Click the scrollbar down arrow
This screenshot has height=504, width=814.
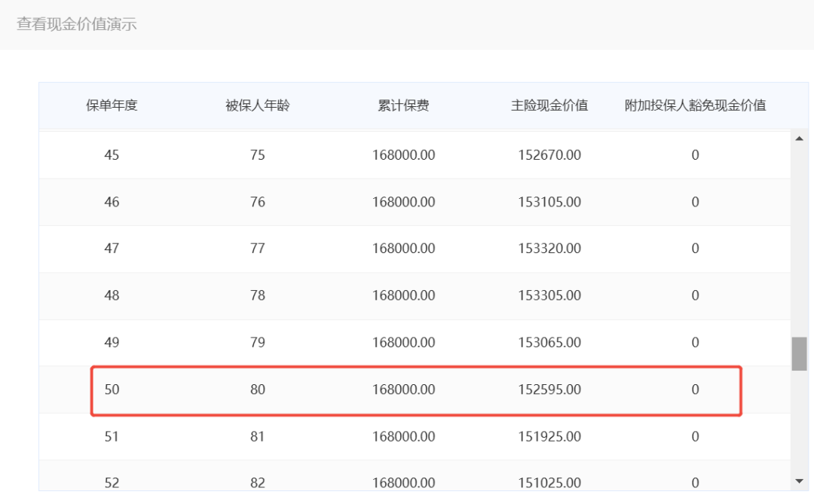pos(799,481)
